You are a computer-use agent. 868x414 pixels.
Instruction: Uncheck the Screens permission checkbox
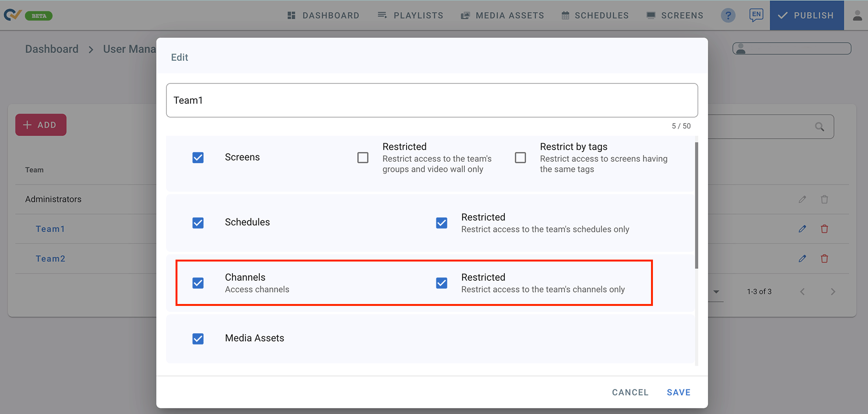198,158
